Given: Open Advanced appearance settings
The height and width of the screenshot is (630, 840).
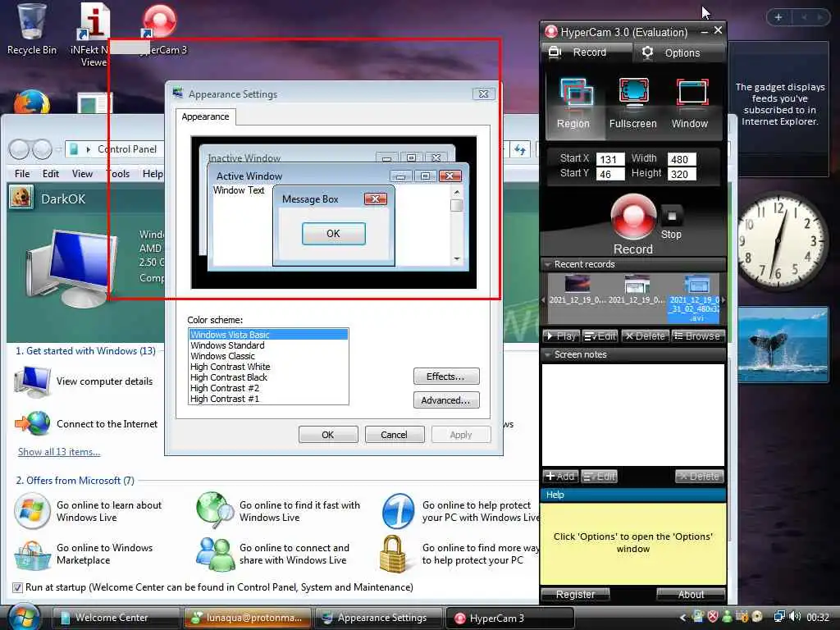Looking at the screenshot, I should [x=446, y=400].
